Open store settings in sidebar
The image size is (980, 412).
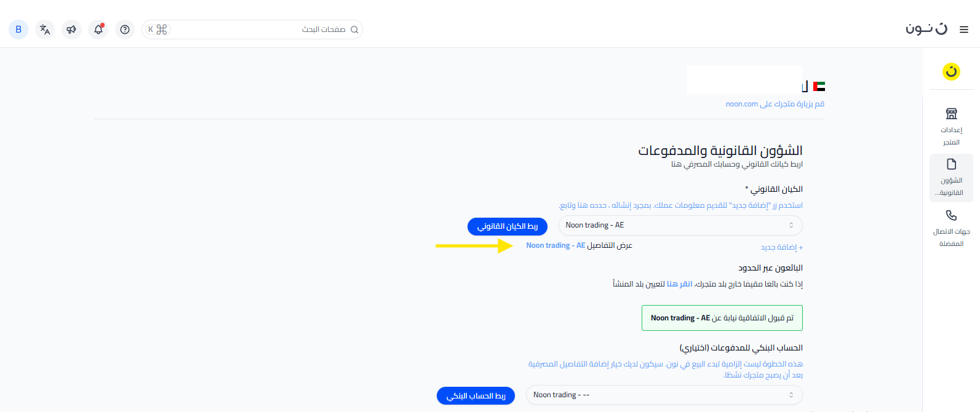click(951, 127)
